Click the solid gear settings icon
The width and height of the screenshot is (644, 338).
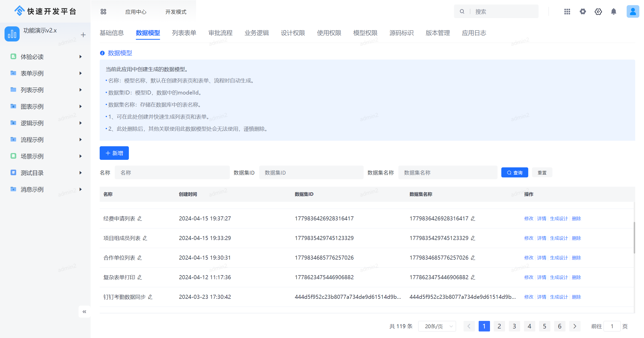583,12
